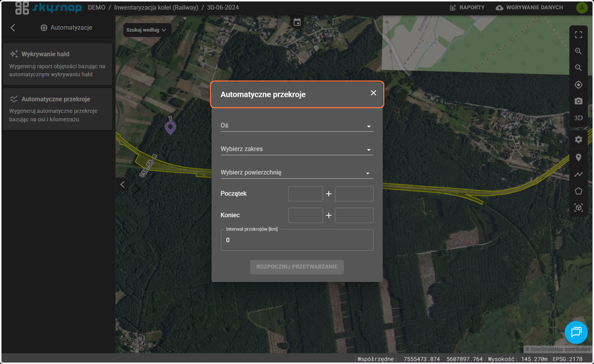Open RAPORTY reports
This screenshot has height=364, width=594.
pyautogui.click(x=467, y=7)
